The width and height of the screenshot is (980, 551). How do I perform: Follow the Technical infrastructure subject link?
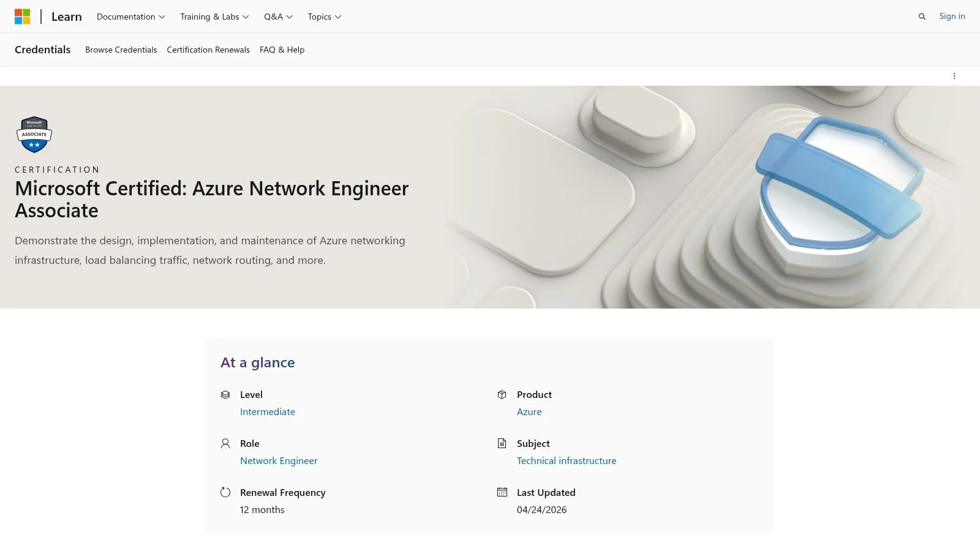[x=567, y=461]
